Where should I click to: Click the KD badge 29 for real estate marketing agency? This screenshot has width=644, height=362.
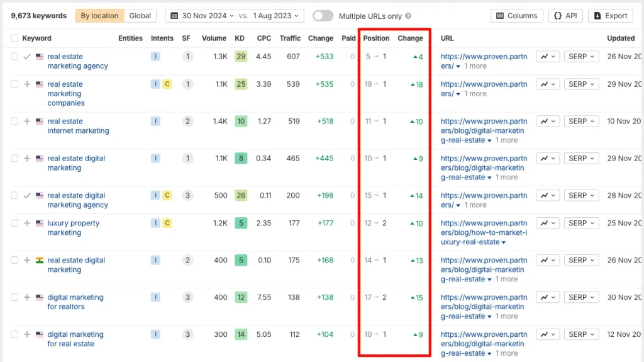coord(241,57)
